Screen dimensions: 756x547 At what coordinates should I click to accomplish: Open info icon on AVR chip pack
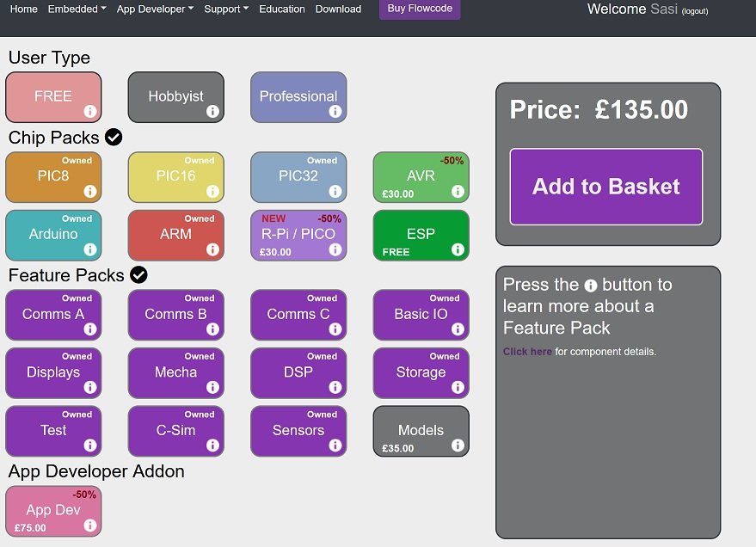458,192
